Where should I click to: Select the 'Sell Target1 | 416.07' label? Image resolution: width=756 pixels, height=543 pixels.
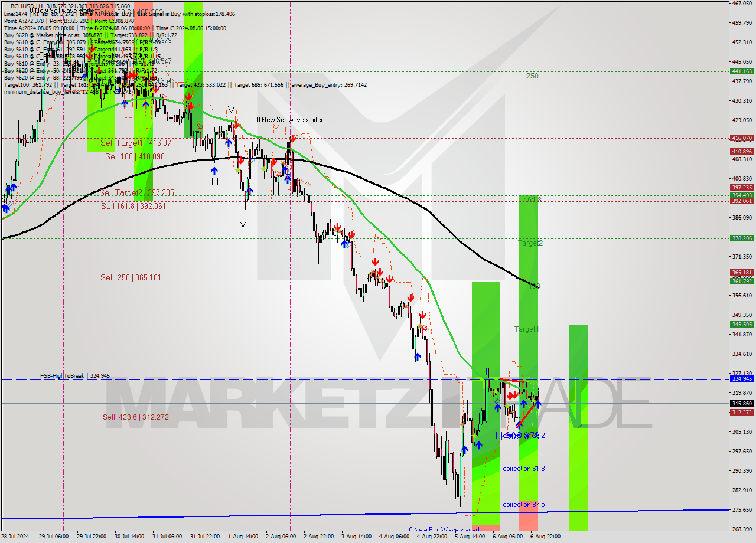point(136,143)
